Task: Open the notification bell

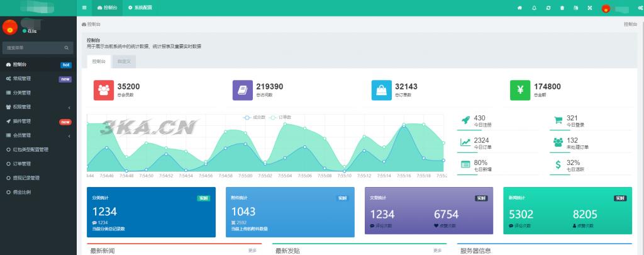Action: coord(534,8)
